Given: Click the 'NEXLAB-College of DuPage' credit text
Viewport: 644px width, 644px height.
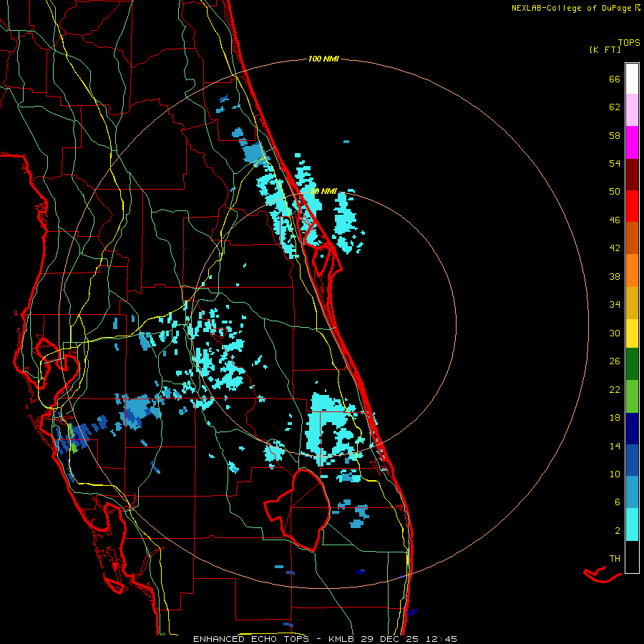Looking at the screenshot, I should point(572,8).
